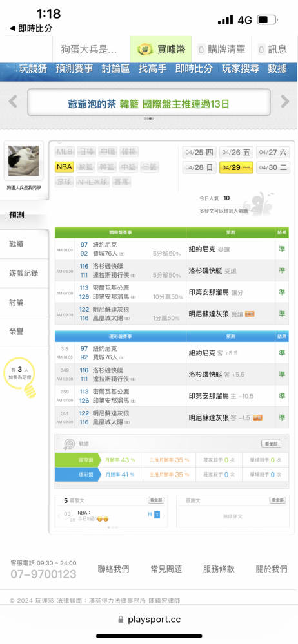Click 常見問題 footer link

click(166, 569)
